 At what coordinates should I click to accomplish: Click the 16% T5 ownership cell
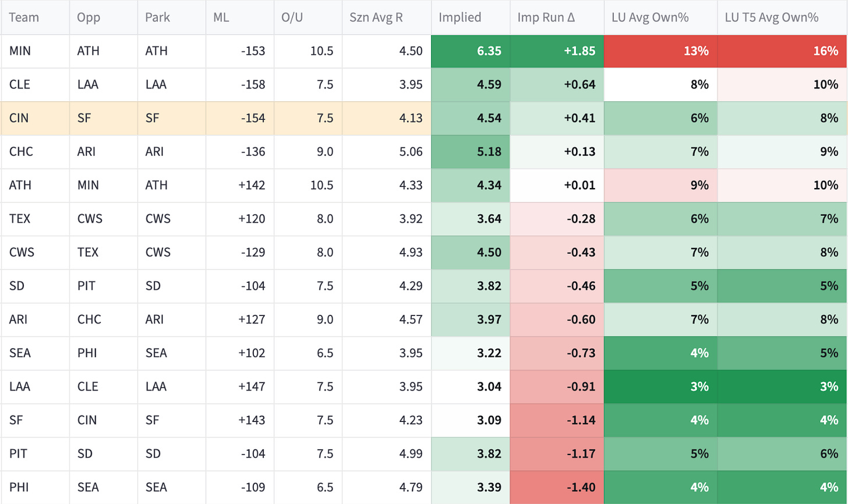tap(782, 51)
